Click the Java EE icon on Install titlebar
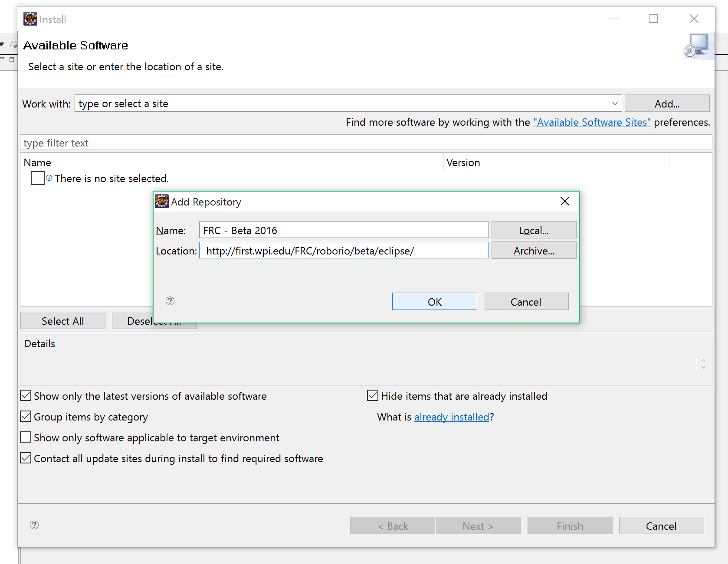 tap(30, 19)
